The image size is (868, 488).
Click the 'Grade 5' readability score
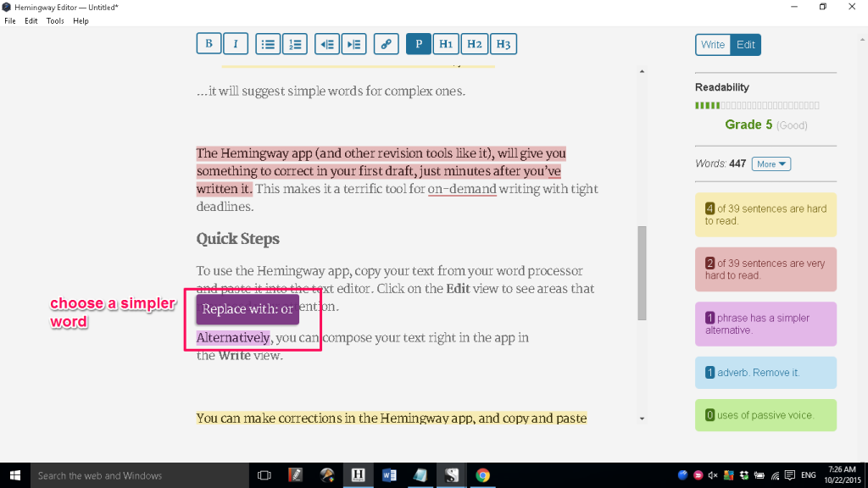748,125
